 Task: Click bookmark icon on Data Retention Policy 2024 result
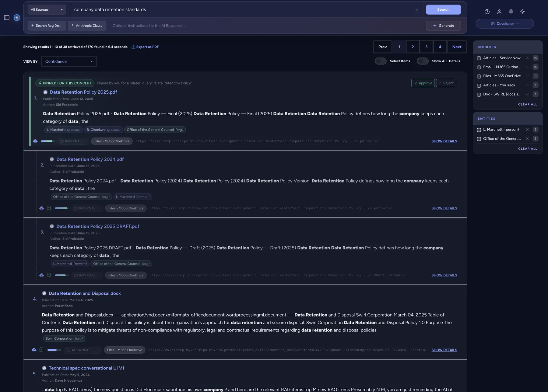(49, 208)
